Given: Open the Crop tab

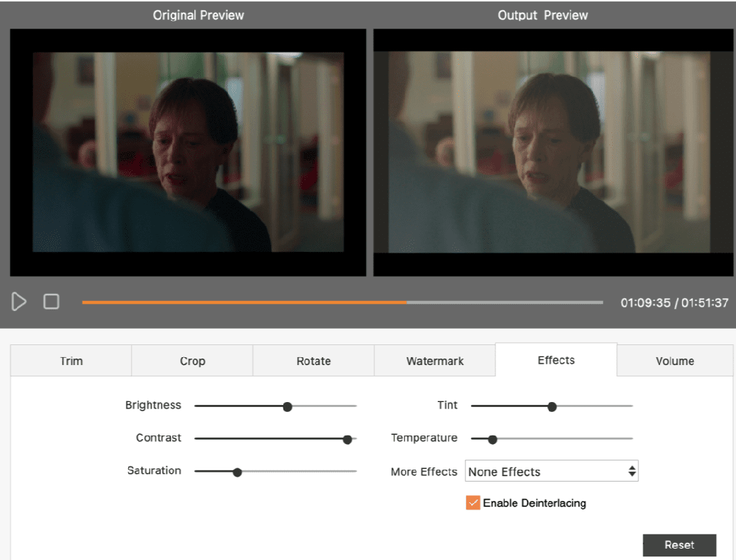Looking at the screenshot, I should [192, 361].
